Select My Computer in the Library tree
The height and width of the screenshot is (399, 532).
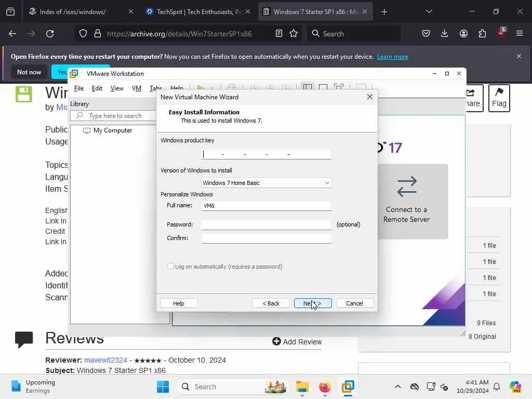tap(113, 130)
